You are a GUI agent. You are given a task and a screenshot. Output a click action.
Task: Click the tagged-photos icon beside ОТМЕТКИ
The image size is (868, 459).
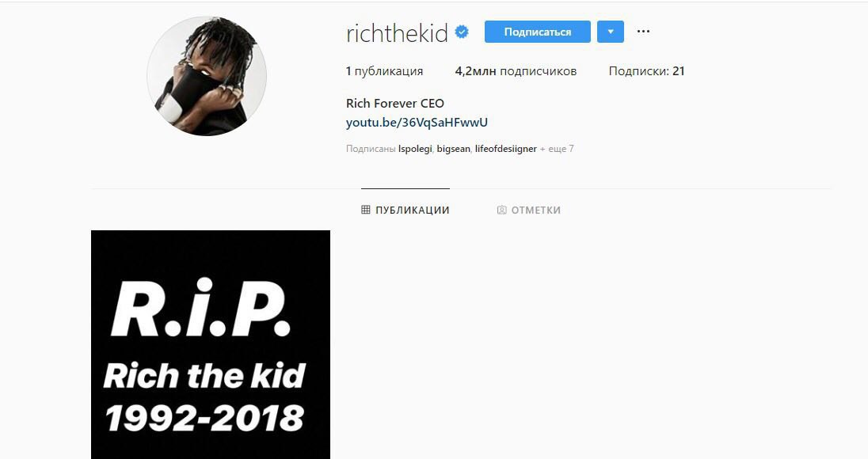point(501,211)
